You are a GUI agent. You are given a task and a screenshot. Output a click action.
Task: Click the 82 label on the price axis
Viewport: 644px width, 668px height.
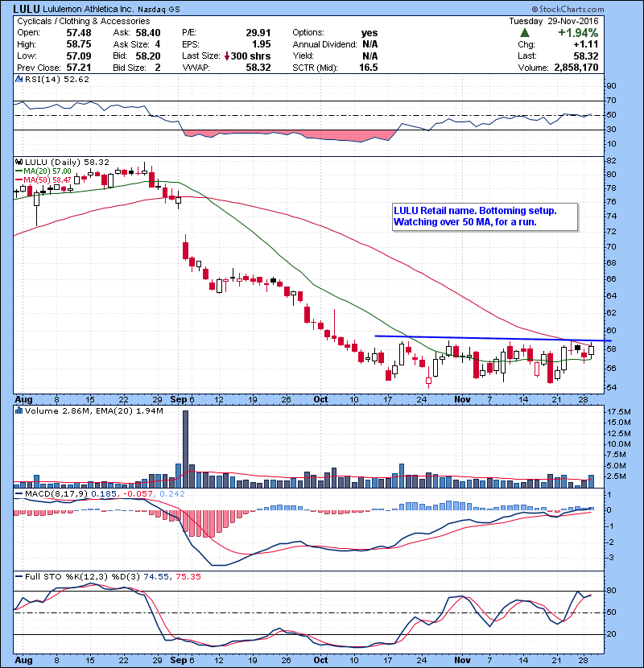611,161
